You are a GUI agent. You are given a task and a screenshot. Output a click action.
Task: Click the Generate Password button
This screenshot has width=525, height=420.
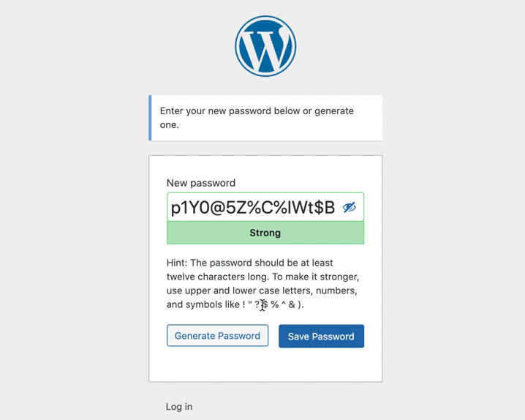click(x=217, y=336)
